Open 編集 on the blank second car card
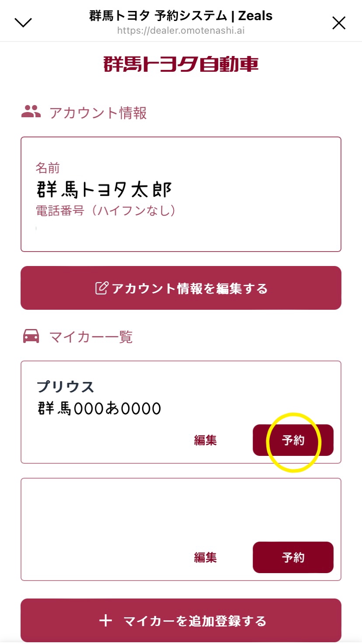This screenshot has width=362, height=644. (x=205, y=557)
